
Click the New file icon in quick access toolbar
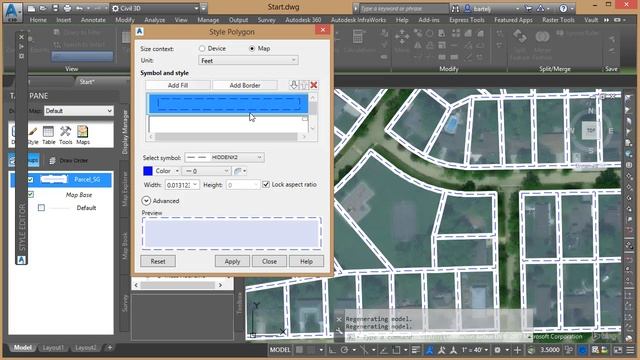click(31, 8)
